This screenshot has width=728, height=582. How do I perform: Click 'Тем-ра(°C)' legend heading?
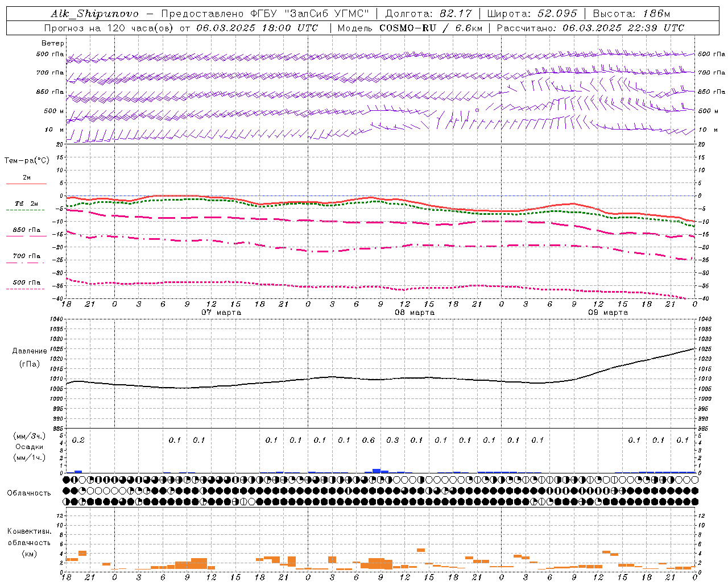coord(27,161)
